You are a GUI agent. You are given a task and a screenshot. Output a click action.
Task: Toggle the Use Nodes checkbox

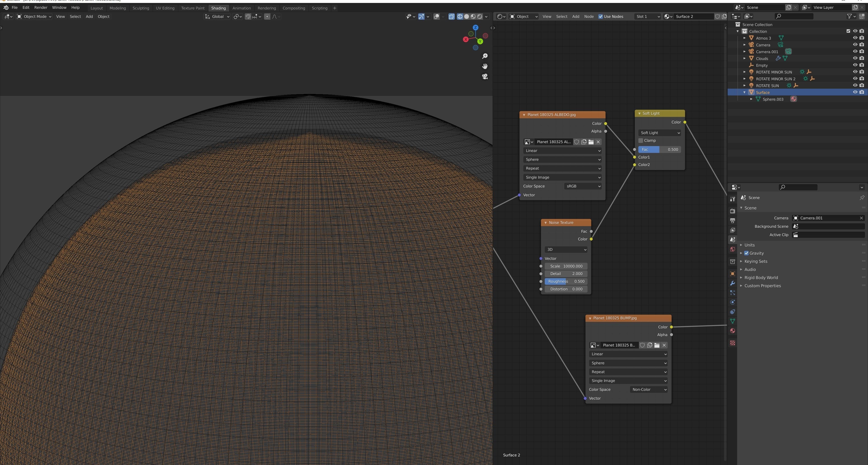600,17
